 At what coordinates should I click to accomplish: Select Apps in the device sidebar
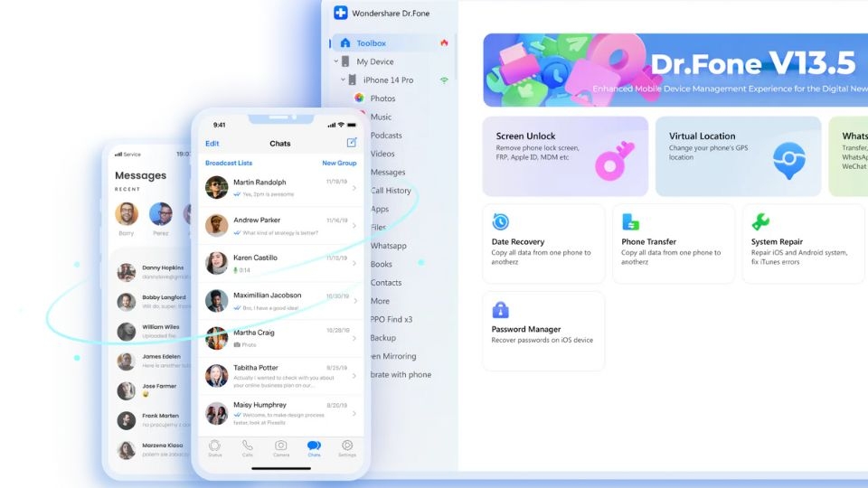[x=380, y=209]
